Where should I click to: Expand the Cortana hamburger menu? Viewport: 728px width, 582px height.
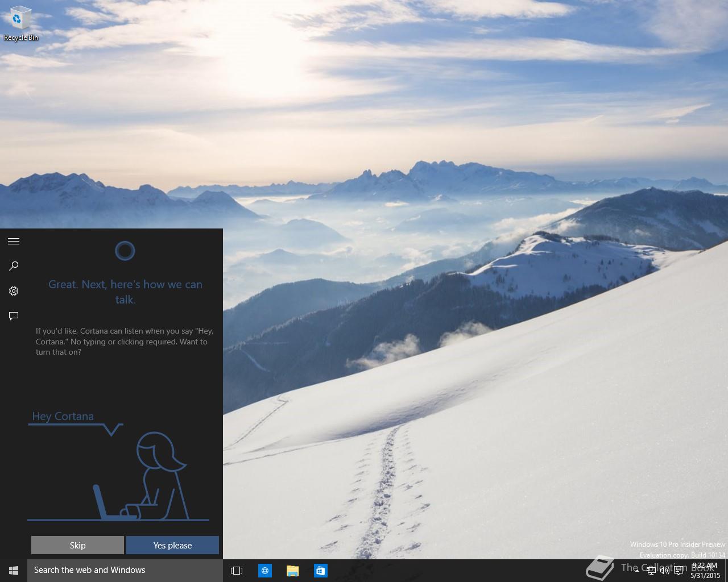click(x=14, y=242)
